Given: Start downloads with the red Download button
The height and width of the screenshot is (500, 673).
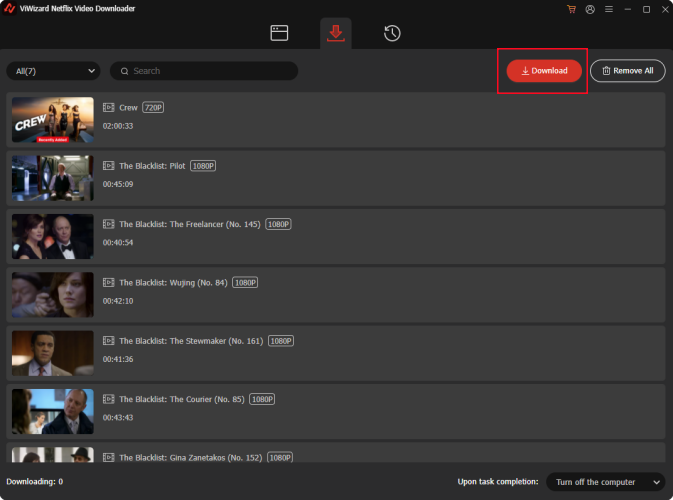Looking at the screenshot, I should point(544,71).
